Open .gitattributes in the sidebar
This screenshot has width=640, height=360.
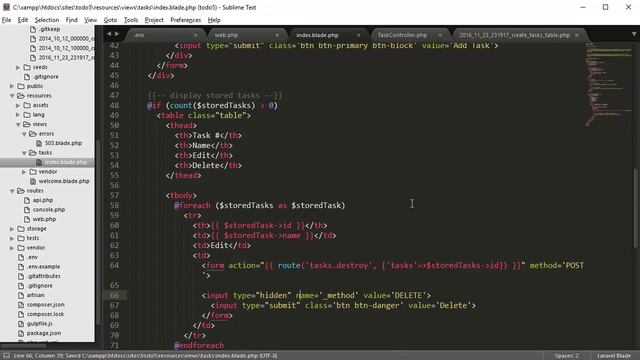pyautogui.click(x=44, y=276)
